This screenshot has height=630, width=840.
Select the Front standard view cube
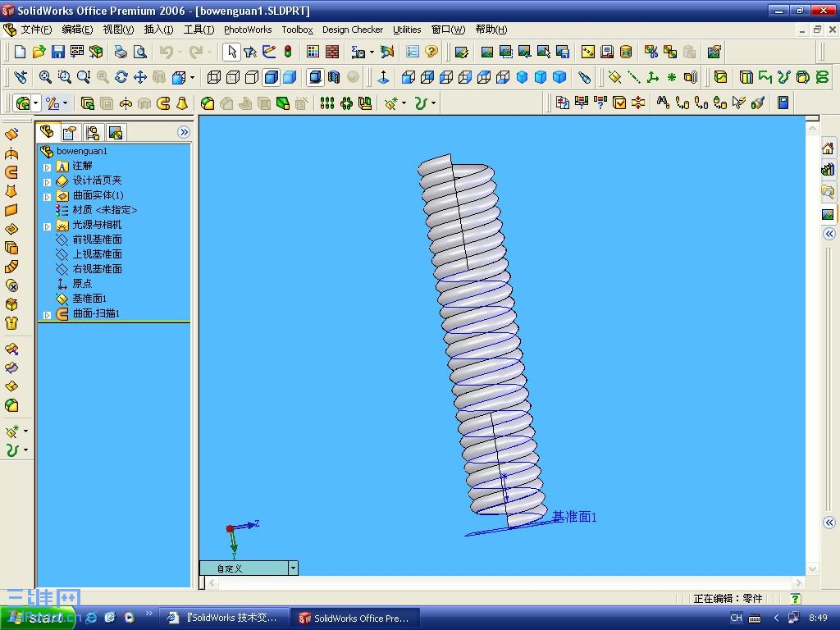point(409,77)
